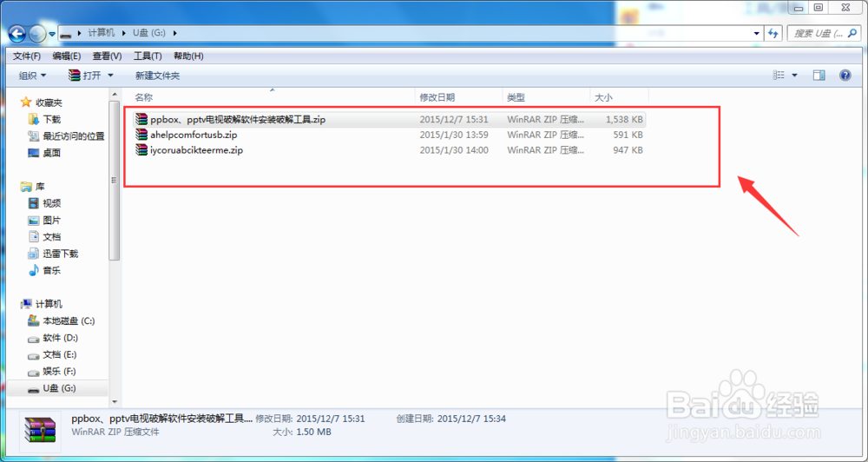This screenshot has width=868, height=462.
Task: Open recent pages dropdown beside navigation arrows
Action: [51, 35]
